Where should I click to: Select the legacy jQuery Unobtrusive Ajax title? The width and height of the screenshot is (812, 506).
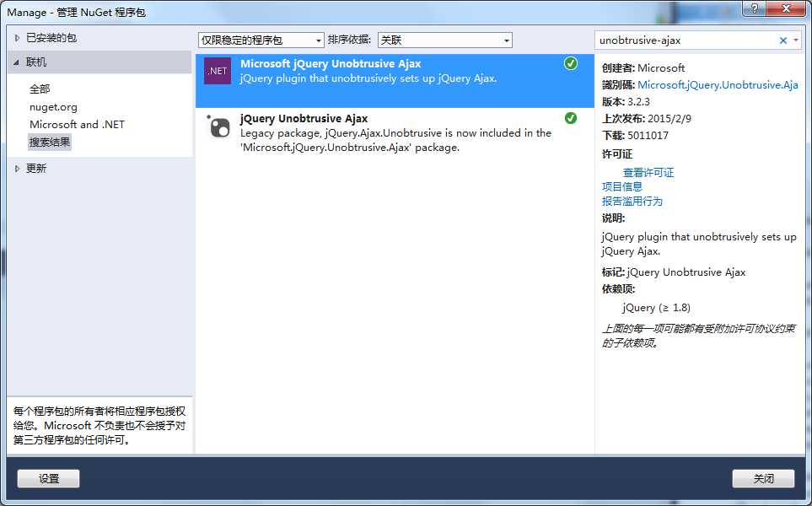click(304, 119)
